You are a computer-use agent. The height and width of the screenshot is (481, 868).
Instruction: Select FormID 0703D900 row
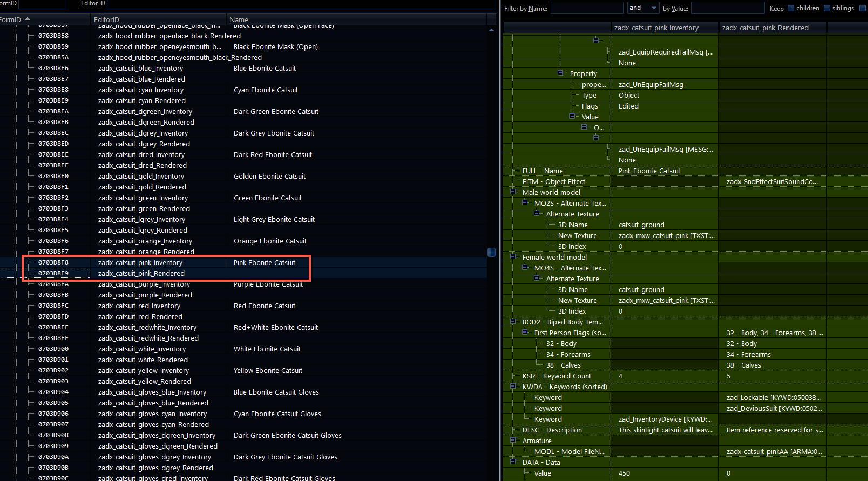pyautogui.click(x=243, y=349)
